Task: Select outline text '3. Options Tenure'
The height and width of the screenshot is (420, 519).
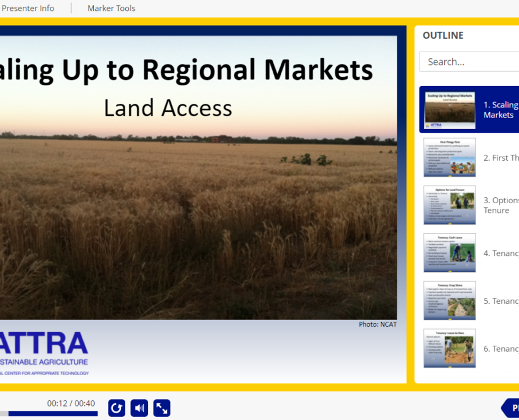Action: (x=500, y=205)
